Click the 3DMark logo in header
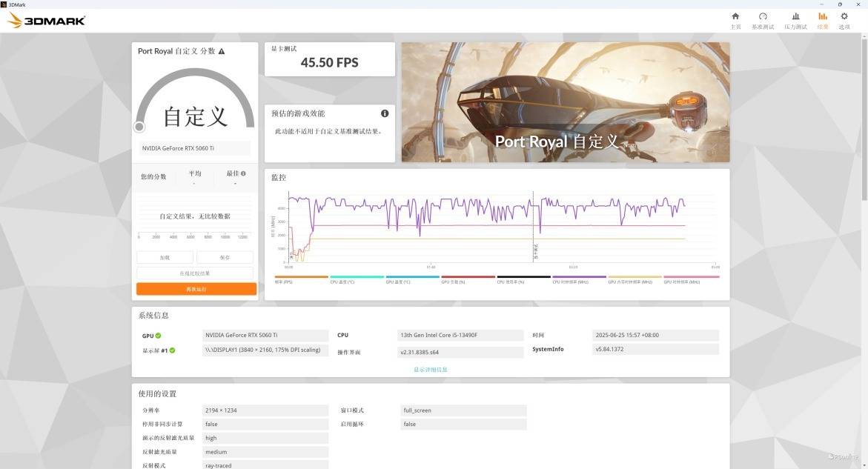 click(46, 21)
